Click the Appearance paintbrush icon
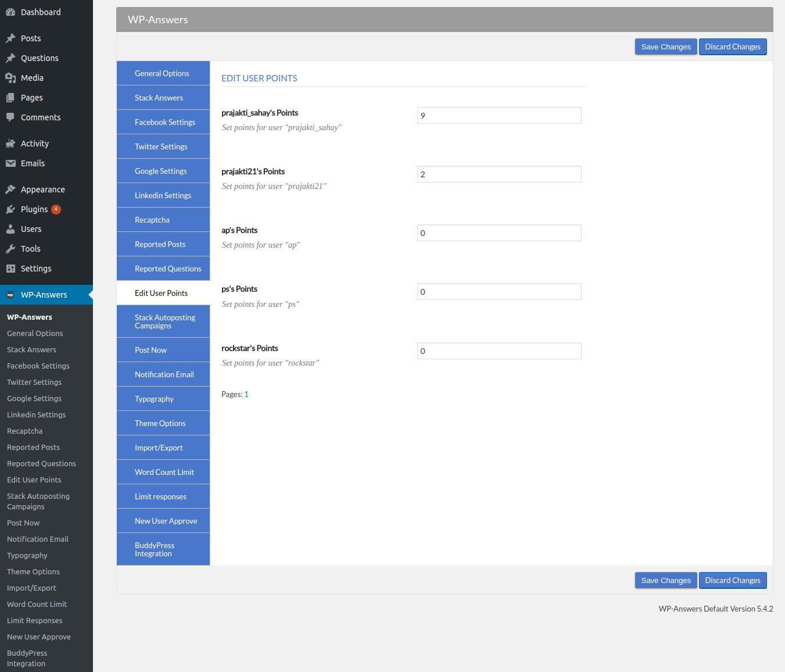This screenshot has width=785, height=672. (x=10, y=190)
